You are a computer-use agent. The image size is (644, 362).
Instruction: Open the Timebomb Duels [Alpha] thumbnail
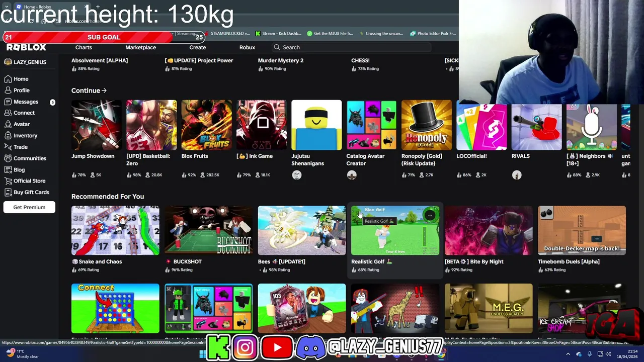coord(582,230)
